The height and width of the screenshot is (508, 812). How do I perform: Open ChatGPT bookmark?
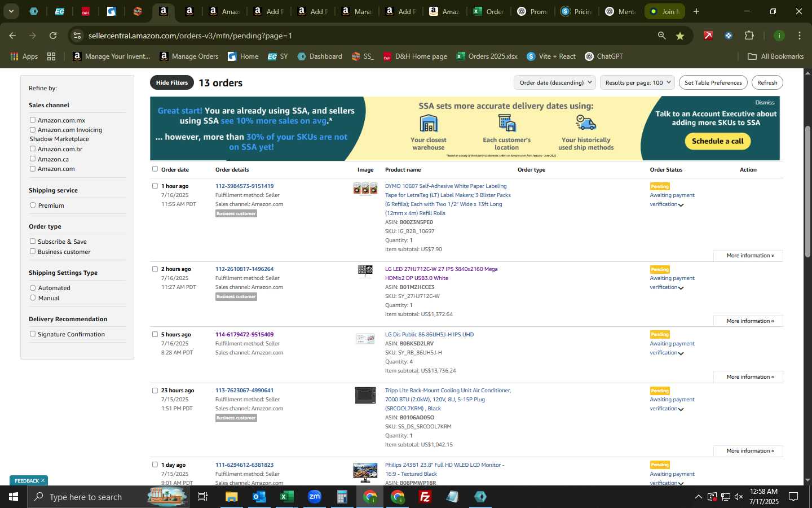pos(604,56)
